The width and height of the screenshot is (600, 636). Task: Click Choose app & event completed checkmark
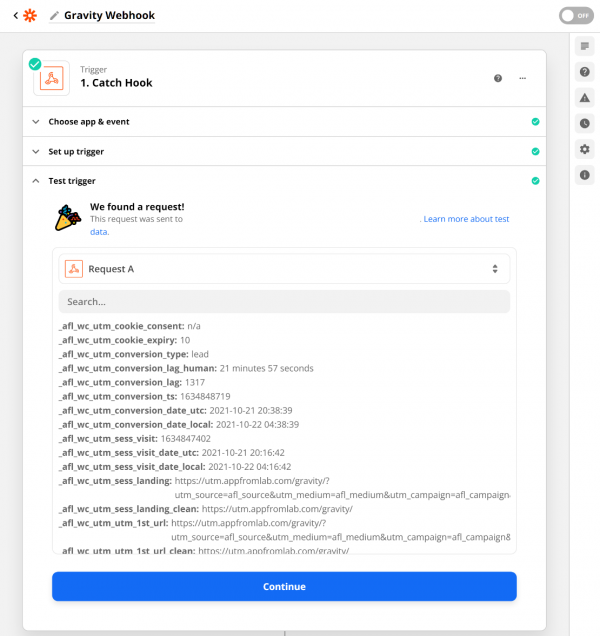(x=535, y=122)
